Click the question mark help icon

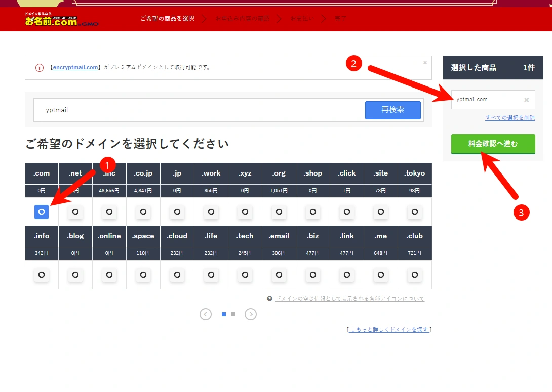coord(269,299)
